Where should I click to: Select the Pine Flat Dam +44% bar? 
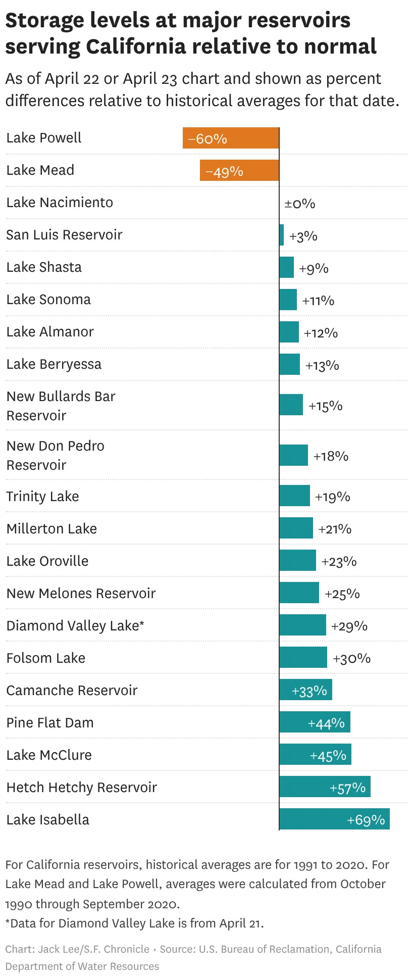point(315,722)
